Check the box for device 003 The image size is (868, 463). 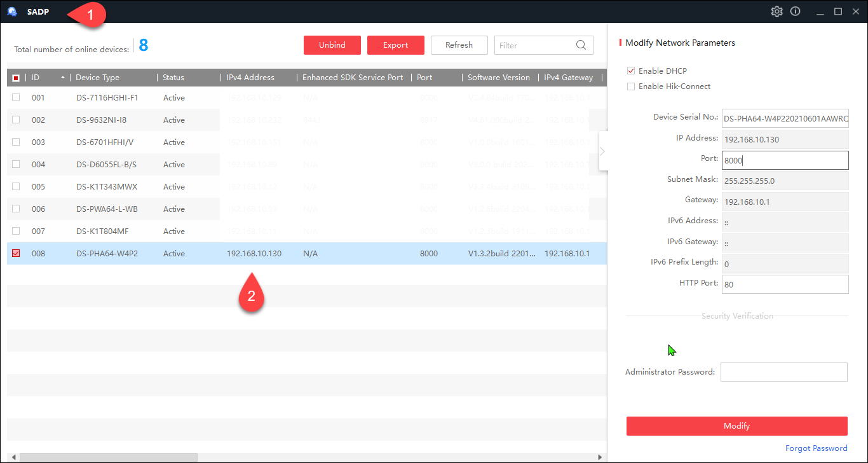pyautogui.click(x=16, y=142)
